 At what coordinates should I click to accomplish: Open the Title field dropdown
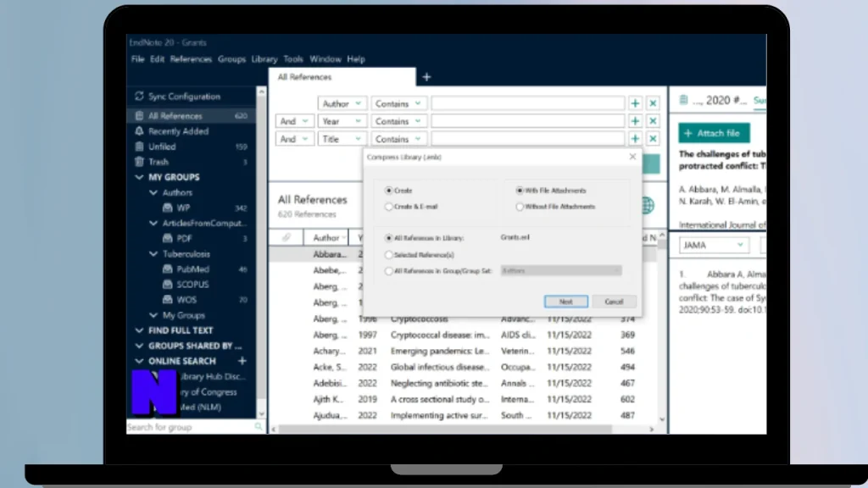(342, 139)
